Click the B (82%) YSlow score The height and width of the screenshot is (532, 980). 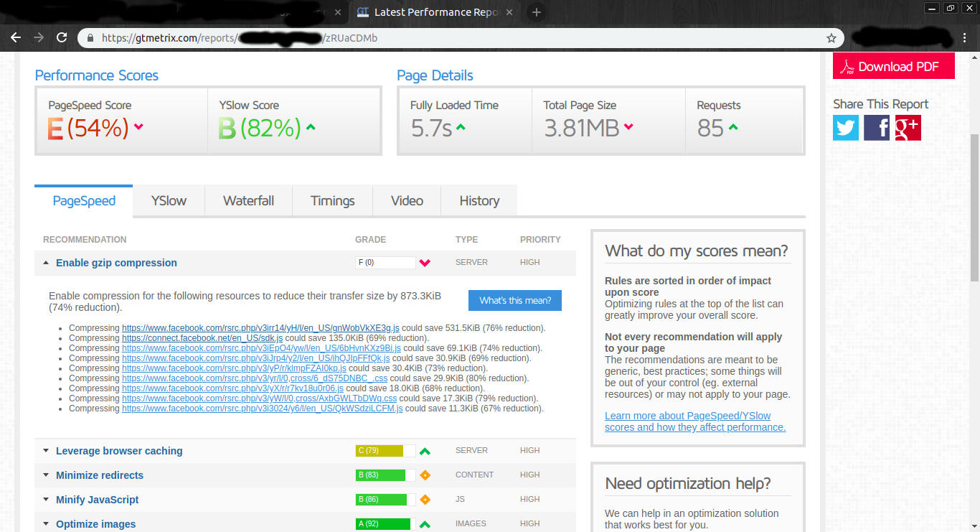(260, 128)
